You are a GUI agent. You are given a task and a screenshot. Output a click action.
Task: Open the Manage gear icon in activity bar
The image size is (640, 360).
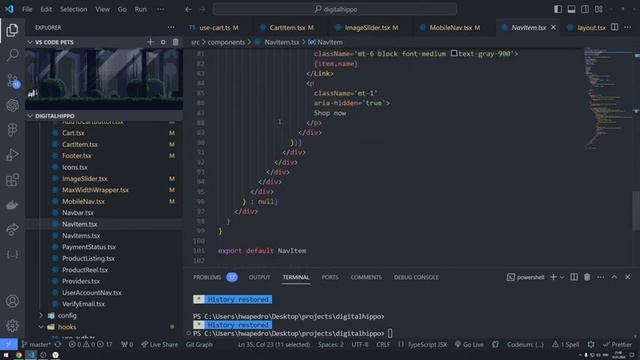click(x=12, y=326)
